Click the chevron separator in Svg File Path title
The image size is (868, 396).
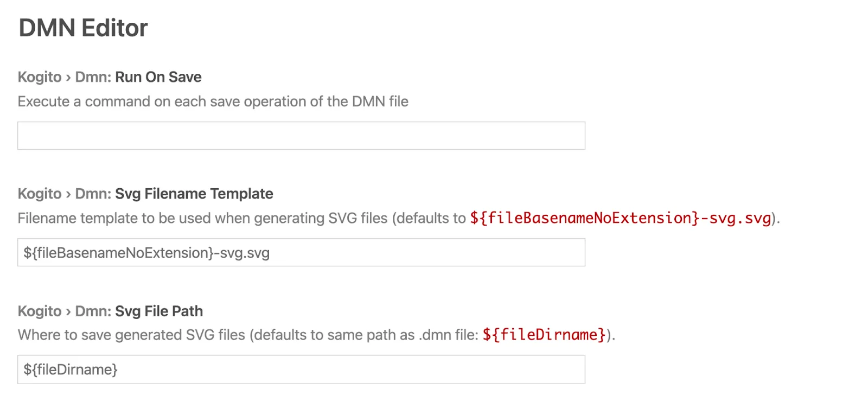(68, 312)
